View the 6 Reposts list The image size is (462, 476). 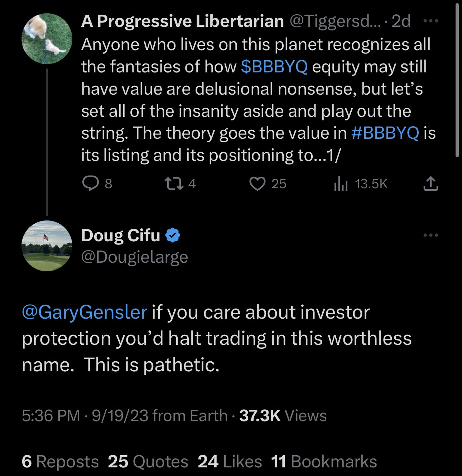point(60,462)
